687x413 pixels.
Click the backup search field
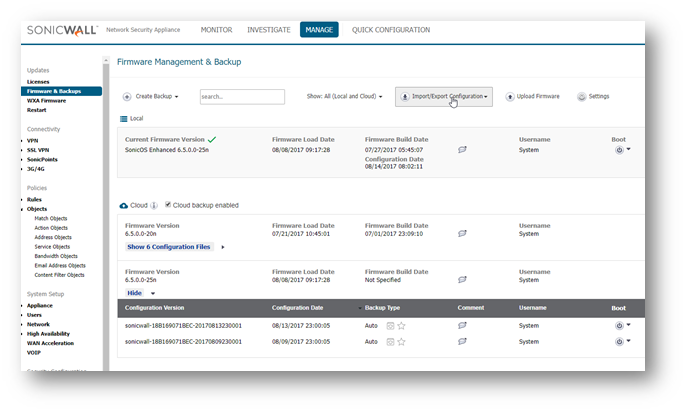tap(228, 97)
